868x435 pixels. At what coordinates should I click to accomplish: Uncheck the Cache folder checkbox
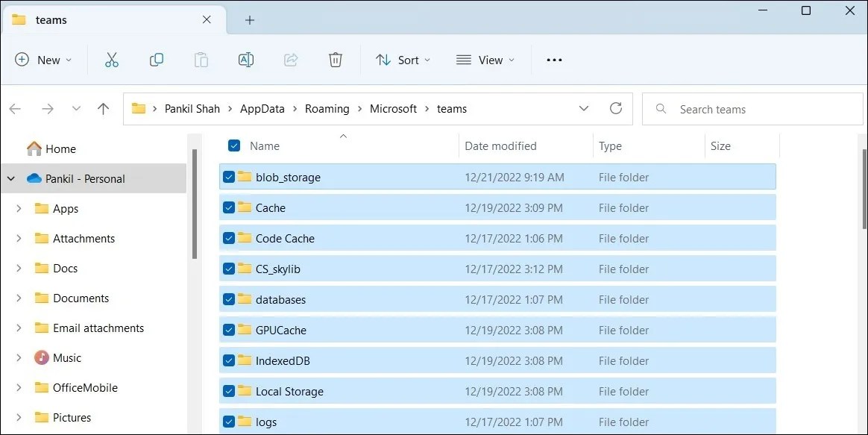(x=228, y=207)
